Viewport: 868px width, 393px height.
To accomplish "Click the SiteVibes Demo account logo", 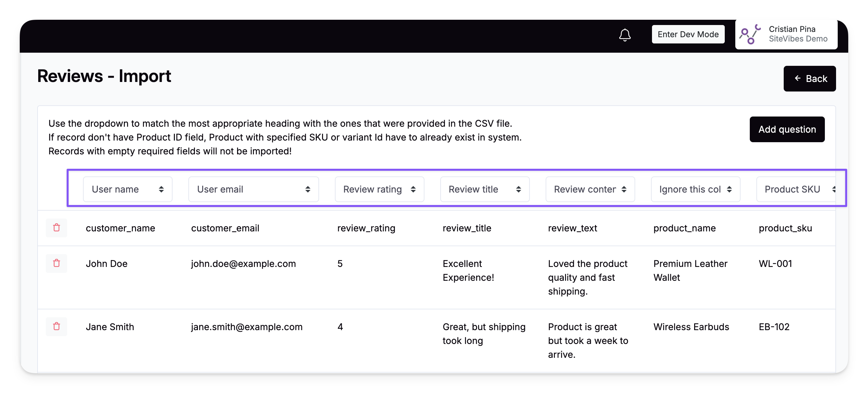I will tap(750, 34).
